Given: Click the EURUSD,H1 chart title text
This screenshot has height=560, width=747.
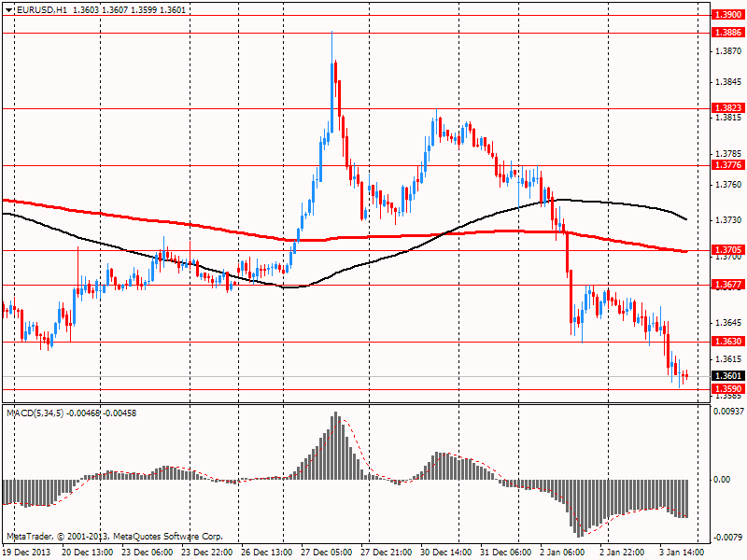Looking at the screenshot, I should pyautogui.click(x=42, y=9).
